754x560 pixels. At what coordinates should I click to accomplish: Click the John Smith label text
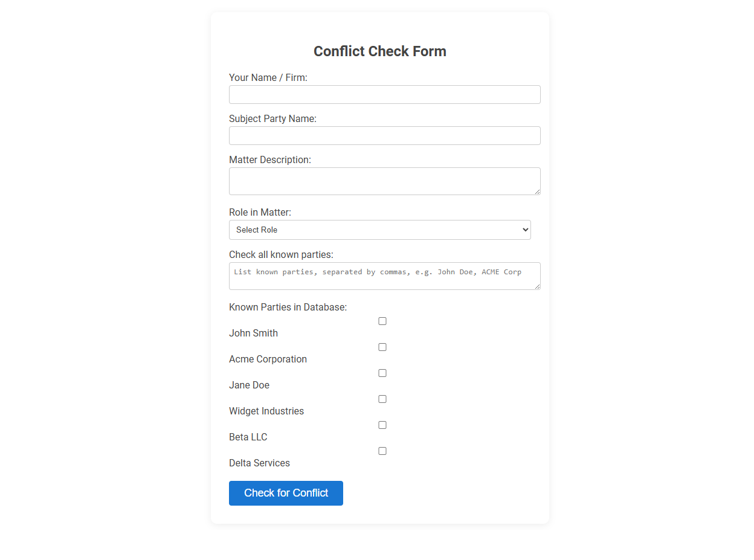pos(253,333)
